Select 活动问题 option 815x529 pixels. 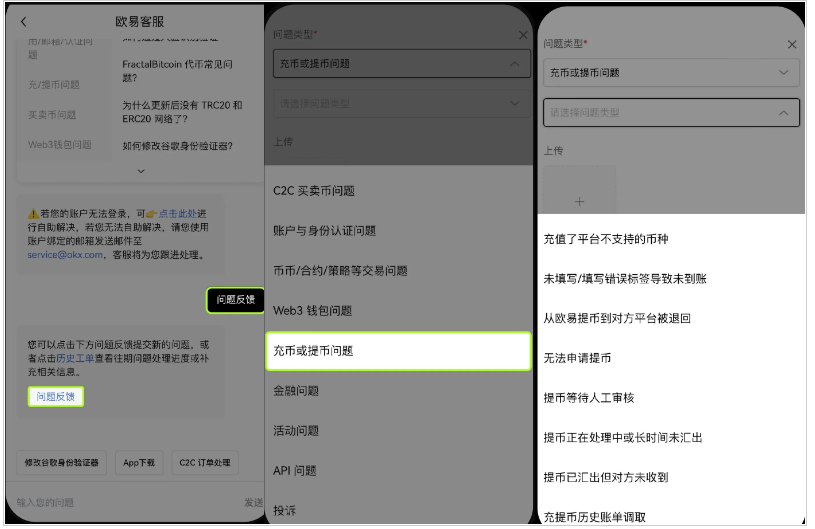tap(296, 431)
